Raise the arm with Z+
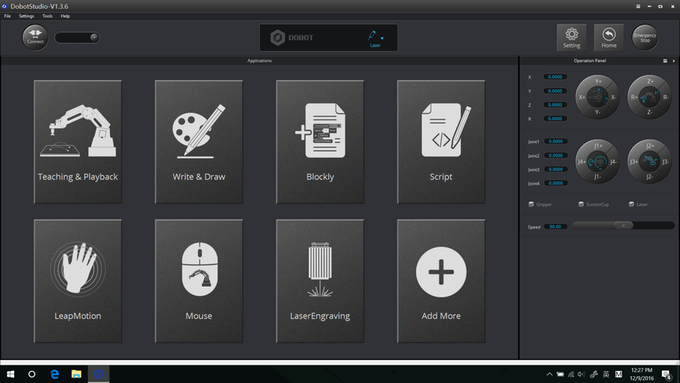680x383 pixels. point(650,81)
